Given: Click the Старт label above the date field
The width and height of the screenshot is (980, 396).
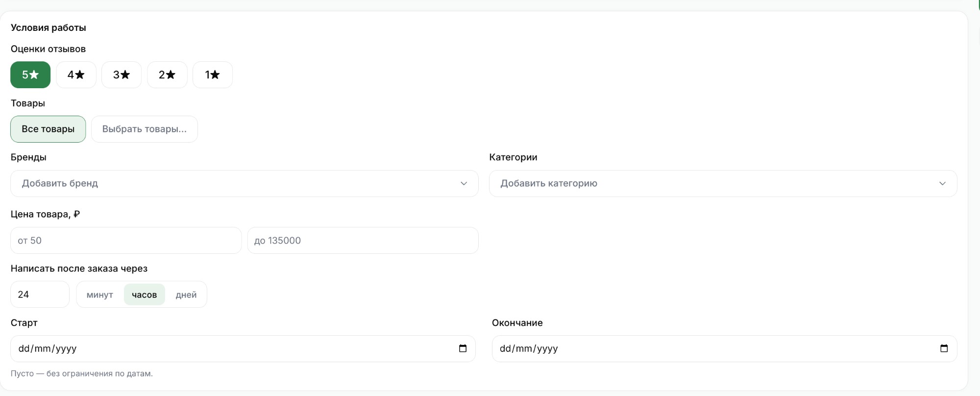Looking at the screenshot, I should point(24,322).
